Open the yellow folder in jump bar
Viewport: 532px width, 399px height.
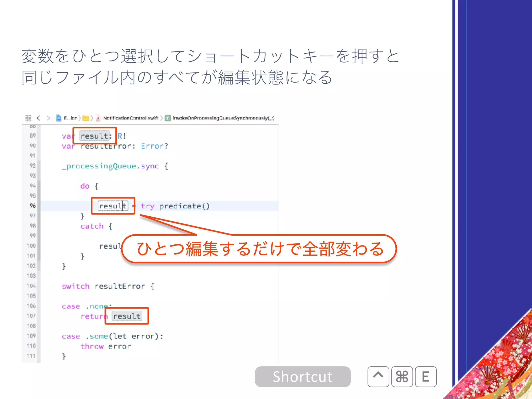pos(86,118)
